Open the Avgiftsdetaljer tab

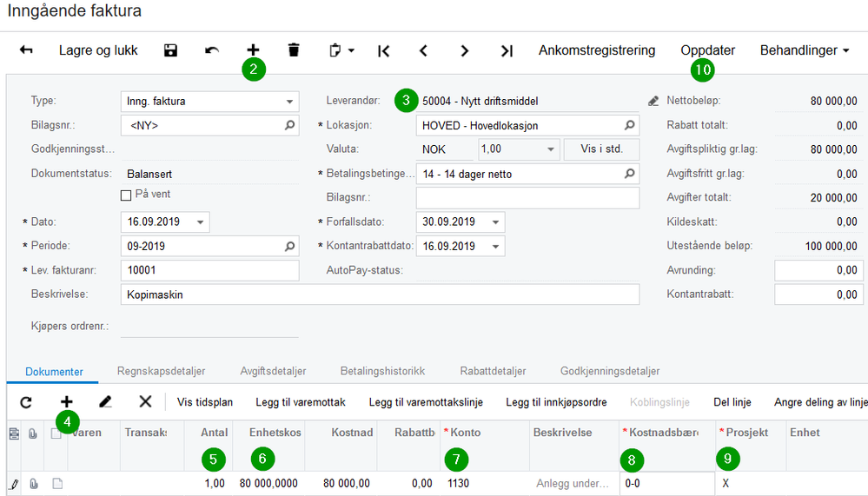pyautogui.click(x=273, y=371)
